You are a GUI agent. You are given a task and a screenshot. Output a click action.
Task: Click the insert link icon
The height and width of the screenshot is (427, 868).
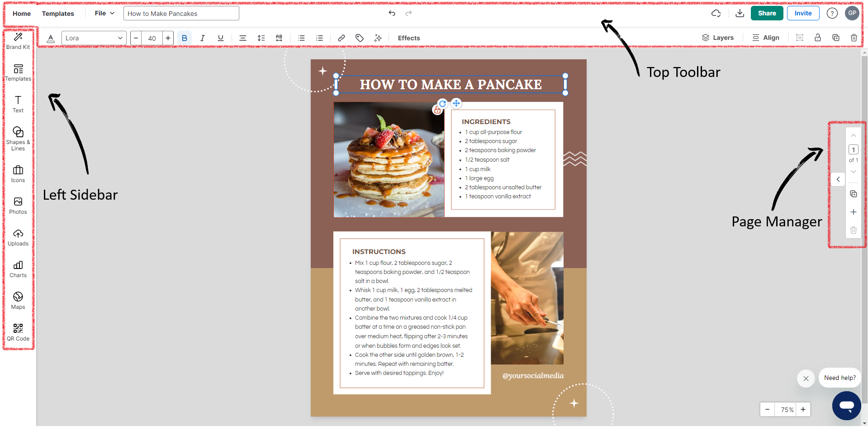click(x=342, y=38)
